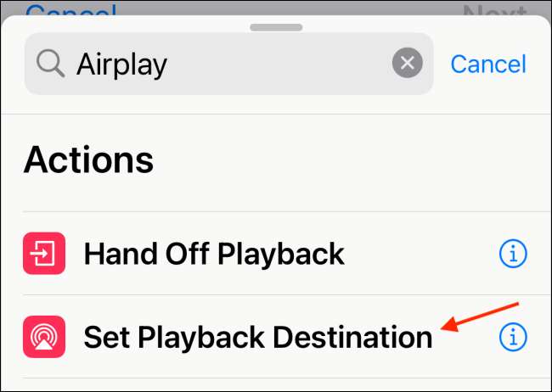Tap the AirPlay icon for Set Playback Destination
The height and width of the screenshot is (392, 552).
tap(44, 337)
